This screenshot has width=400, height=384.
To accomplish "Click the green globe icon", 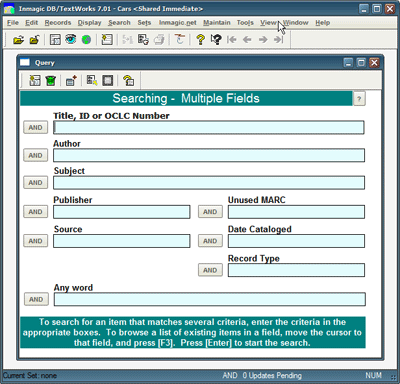I will tap(86, 40).
